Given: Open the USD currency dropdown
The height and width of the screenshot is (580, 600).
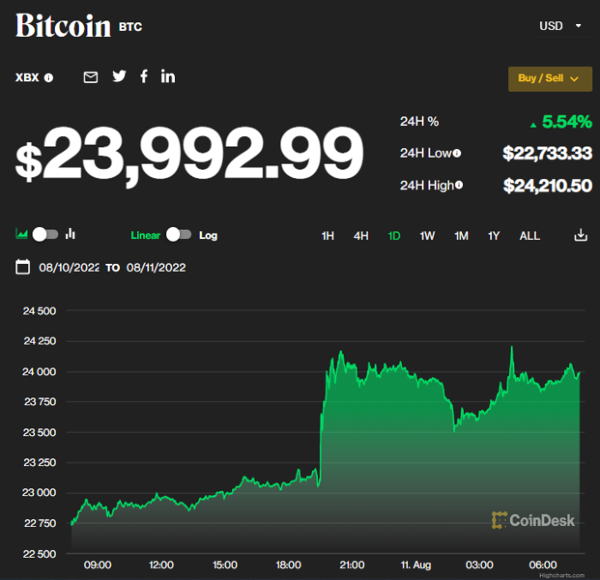Looking at the screenshot, I should (x=560, y=26).
